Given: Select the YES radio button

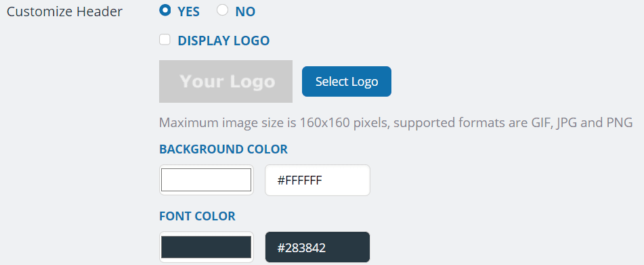Looking at the screenshot, I should (x=165, y=10).
